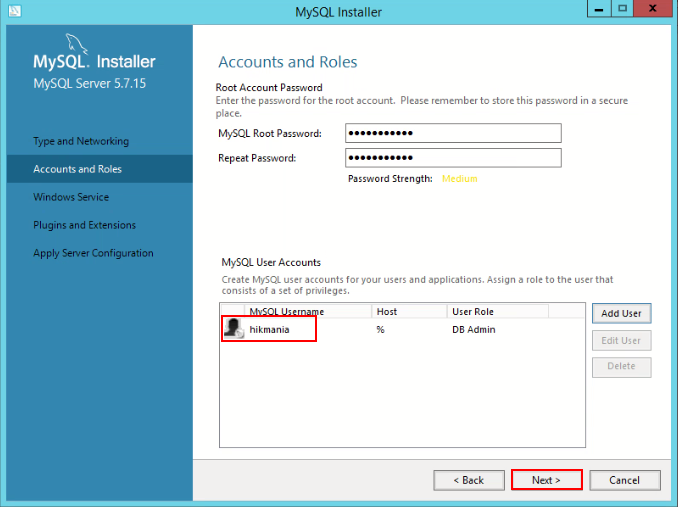Click the MySQL Username column header
Viewport: 678px width, 507px height.
(x=307, y=311)
